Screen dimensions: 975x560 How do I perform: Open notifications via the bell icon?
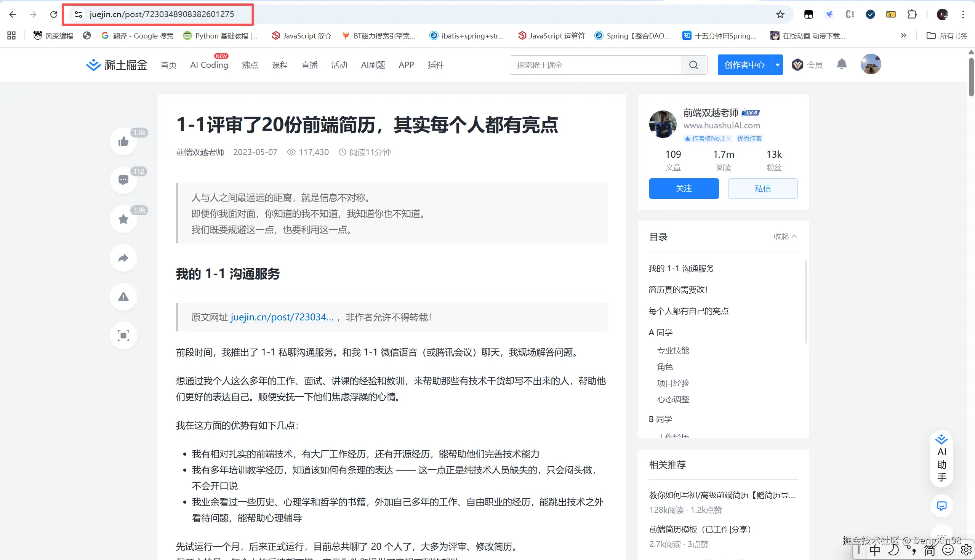841,64
